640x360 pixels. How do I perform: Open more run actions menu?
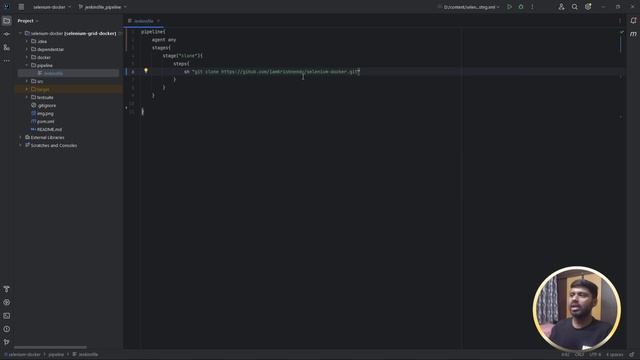532,7
